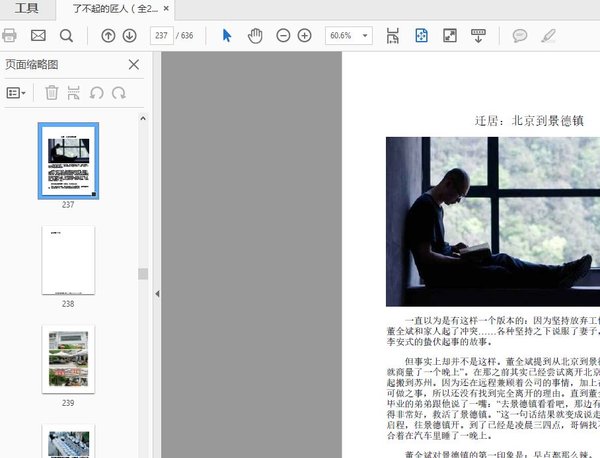Close the 页面缩略图 panel
Image resolution: width=600 pixels, height=458 pixels.
click(134, 64)
